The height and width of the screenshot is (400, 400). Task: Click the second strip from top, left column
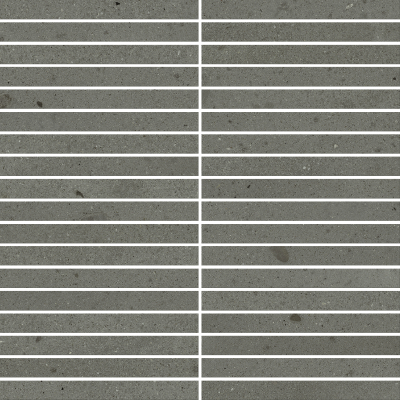pos(99,32)
